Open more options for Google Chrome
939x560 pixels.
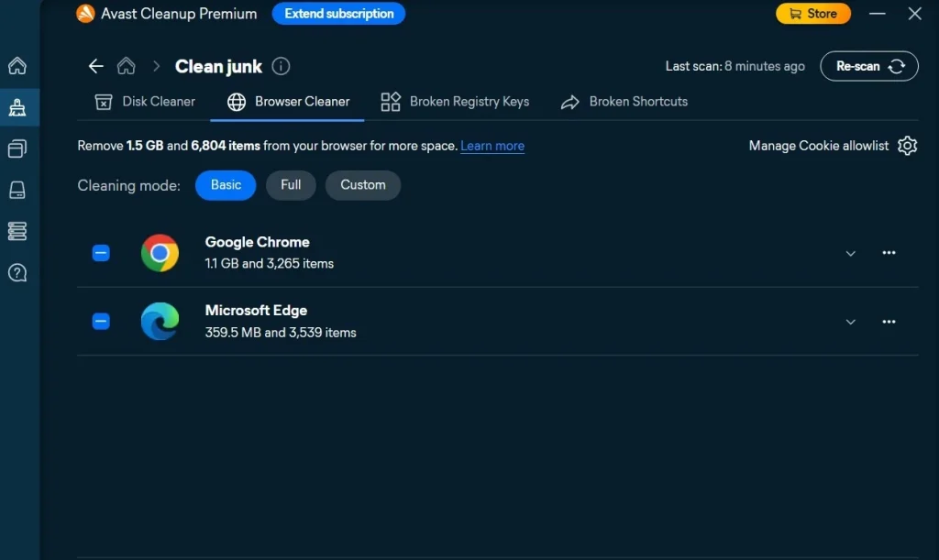pyautogui.click(x=889, y=252)
